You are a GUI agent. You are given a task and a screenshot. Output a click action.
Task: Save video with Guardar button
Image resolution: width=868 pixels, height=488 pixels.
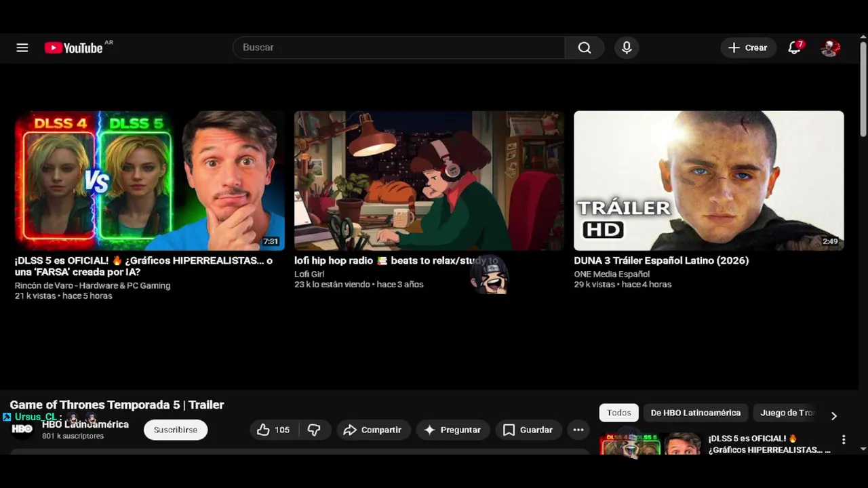click(528, 430)
